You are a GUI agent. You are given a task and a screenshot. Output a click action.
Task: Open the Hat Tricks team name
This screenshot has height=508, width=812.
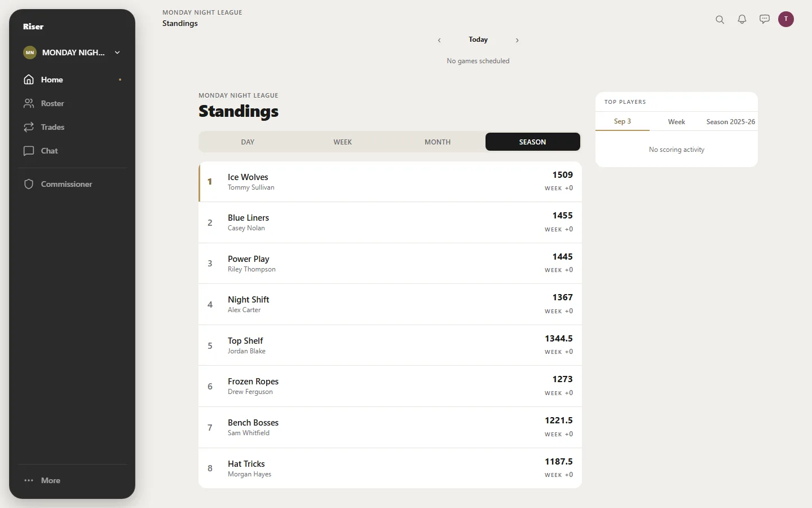pyautogui.click(x=246, y=464)
